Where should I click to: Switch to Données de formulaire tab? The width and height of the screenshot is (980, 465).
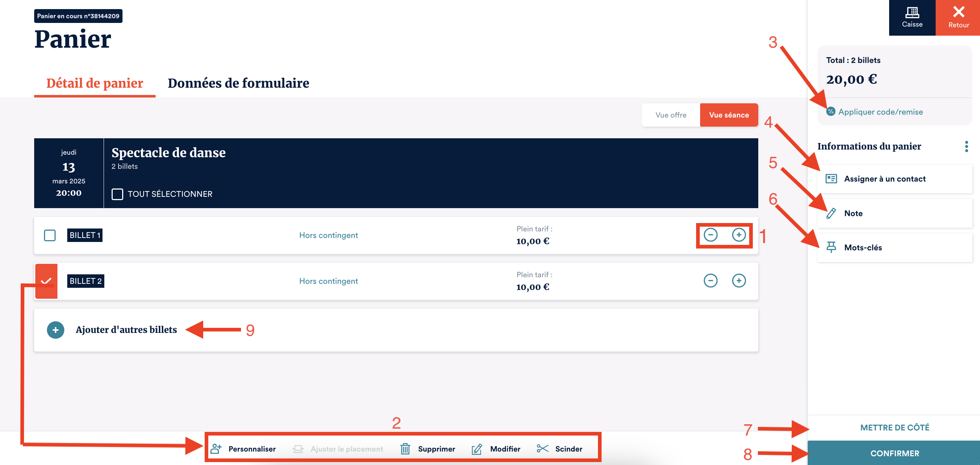[238, 83]
